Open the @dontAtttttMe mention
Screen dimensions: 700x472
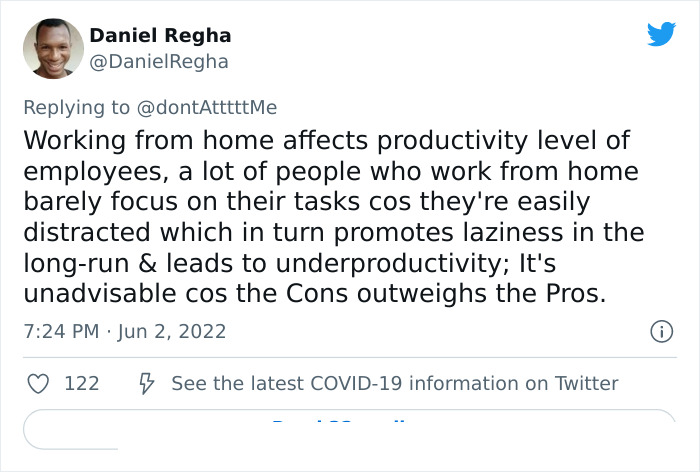click(x=207, y=107)
